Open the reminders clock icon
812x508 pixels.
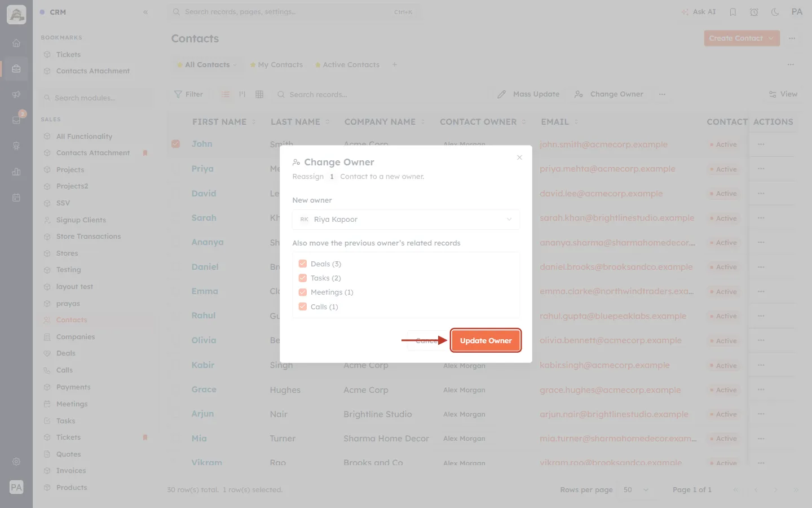tap(754, 12)
